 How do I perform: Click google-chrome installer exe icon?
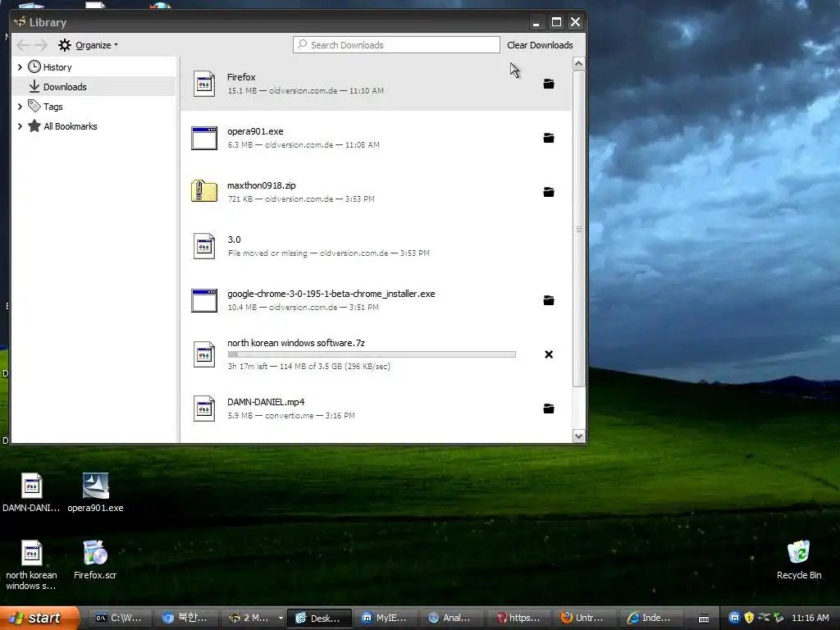204,300
